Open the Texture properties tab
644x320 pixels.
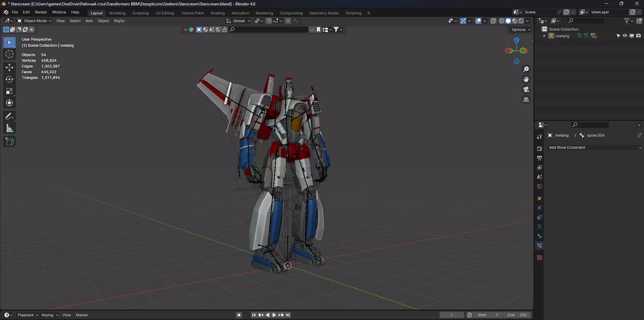pyautogui.click(x=539, y=258)
